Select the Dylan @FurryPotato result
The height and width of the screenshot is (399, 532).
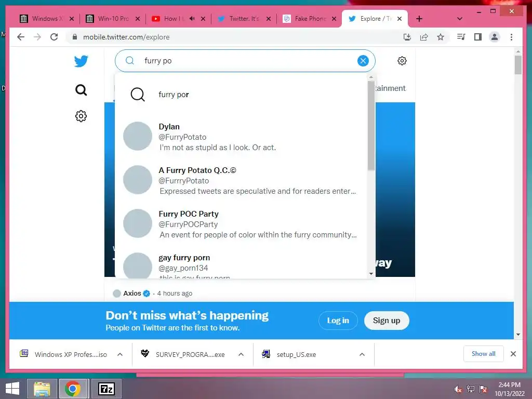[x=241, y=137]
